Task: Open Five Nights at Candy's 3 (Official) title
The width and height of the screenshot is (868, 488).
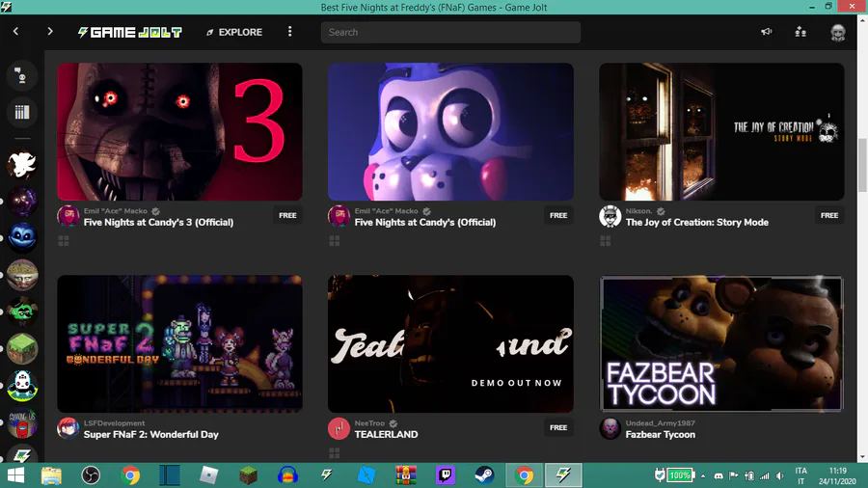Action: pyautogui.click(x=158, y=223)
